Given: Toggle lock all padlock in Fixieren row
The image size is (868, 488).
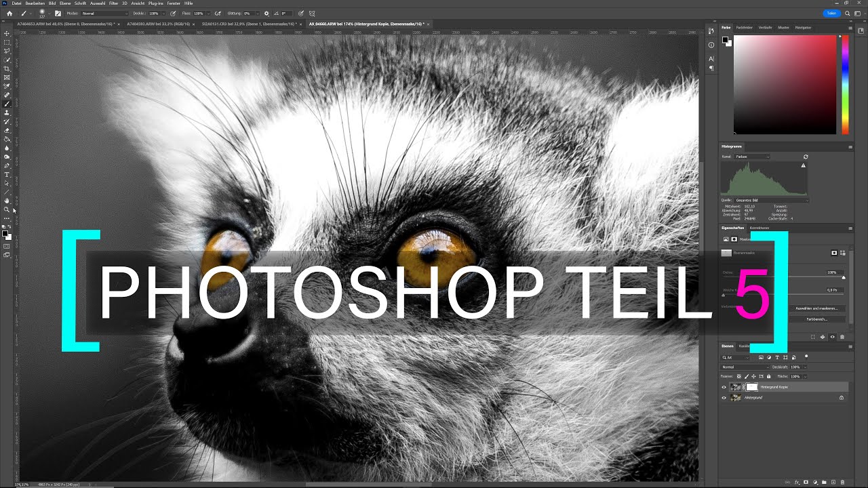Looking at the screenshot, I should (768, 376).
